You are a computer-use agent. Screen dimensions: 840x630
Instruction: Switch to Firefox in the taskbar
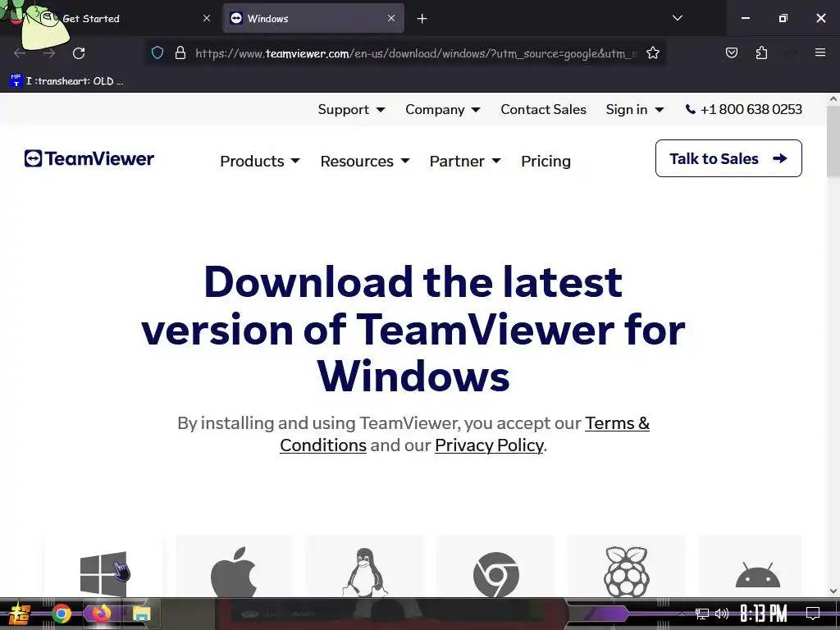pyautogui.click(x=101, y=614)
